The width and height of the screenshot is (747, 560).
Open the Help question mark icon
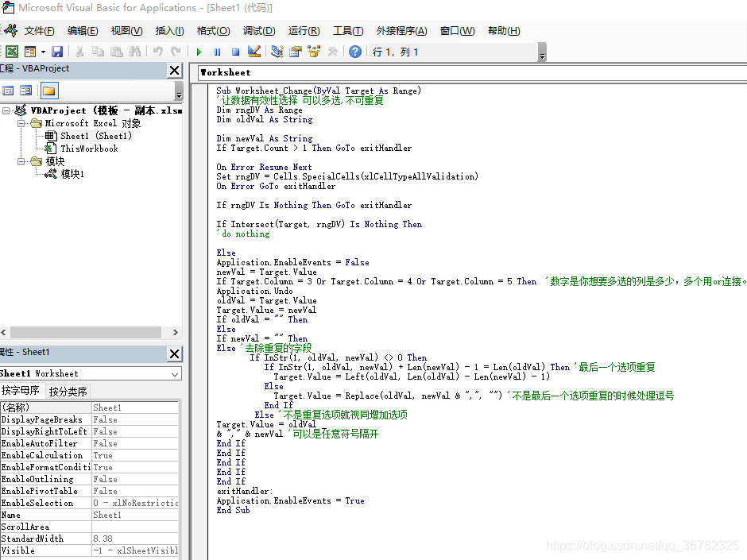(355, 52)
